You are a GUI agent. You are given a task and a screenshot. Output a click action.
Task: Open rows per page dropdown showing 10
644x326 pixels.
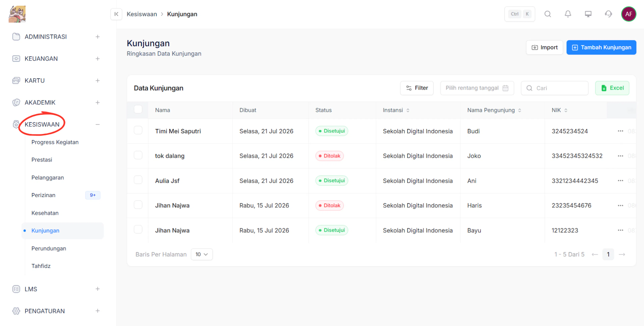[x=201, y=255]
